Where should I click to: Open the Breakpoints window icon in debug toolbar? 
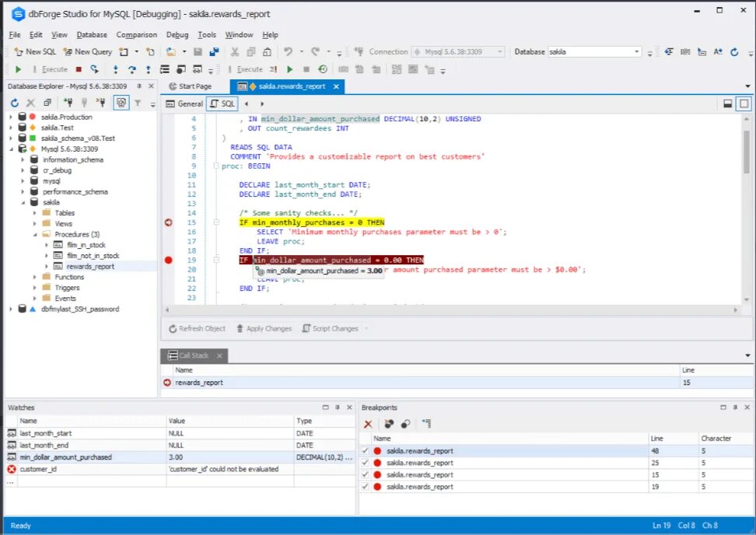click(x=180, y=69)
